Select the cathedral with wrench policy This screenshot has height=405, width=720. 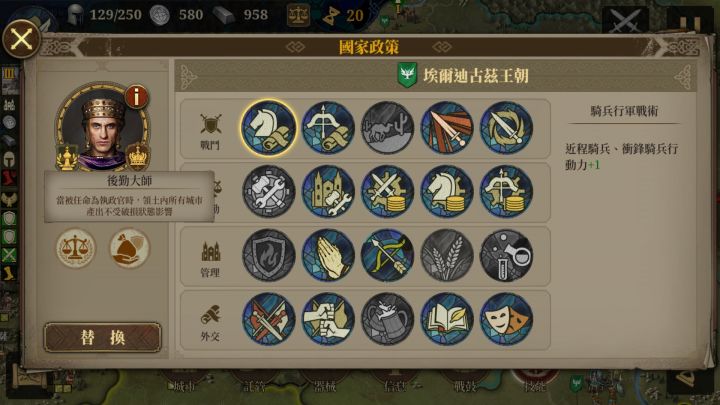point(328,191)
